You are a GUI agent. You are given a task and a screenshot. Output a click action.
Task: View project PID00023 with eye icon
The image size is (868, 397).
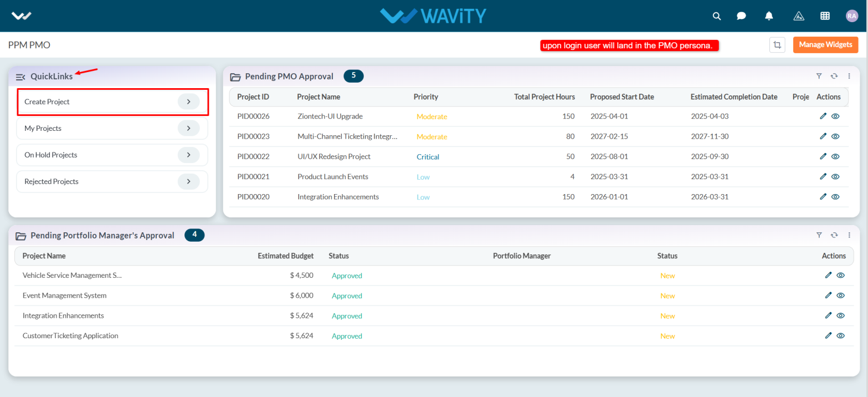coord(835,136)
